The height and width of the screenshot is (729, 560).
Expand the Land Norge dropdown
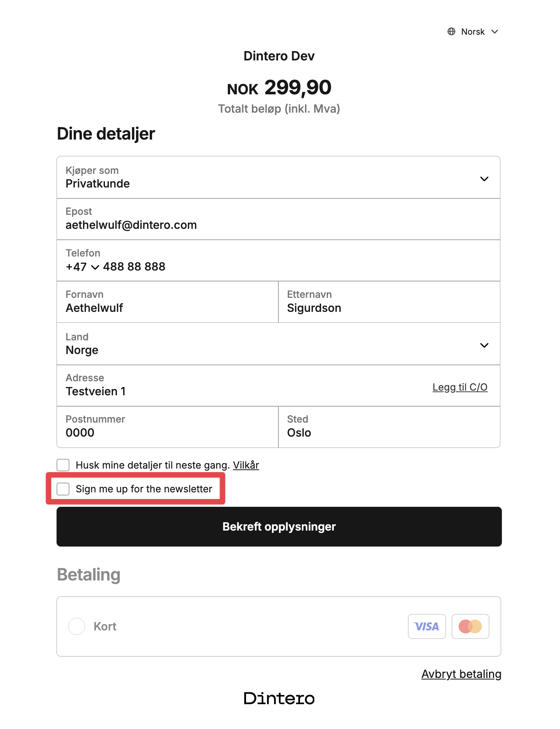[278, 344]
